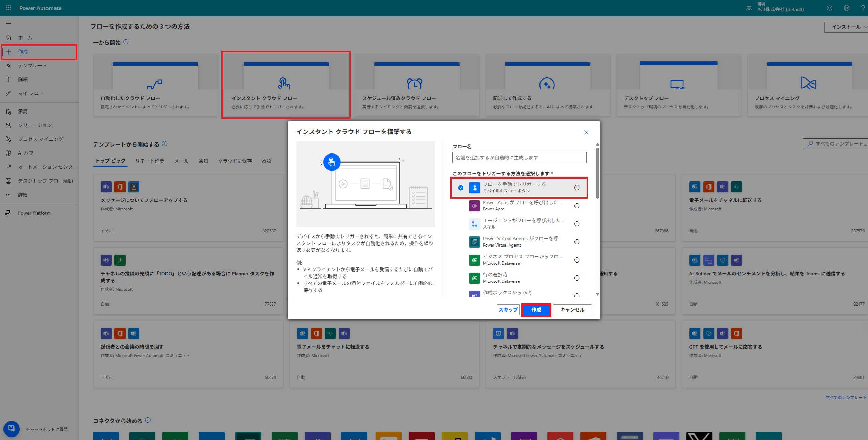The width and height of the screenshot is (868, 440).
Task: Select Power Virtual Agents trigger option
Action: point(519,242)
